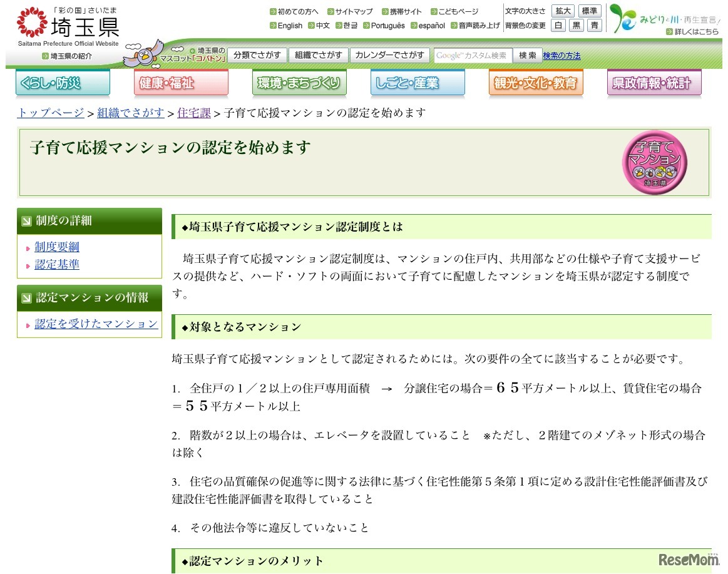Click the 文字の大きさ label
The image size is (728, 574).
coord(525,11)
